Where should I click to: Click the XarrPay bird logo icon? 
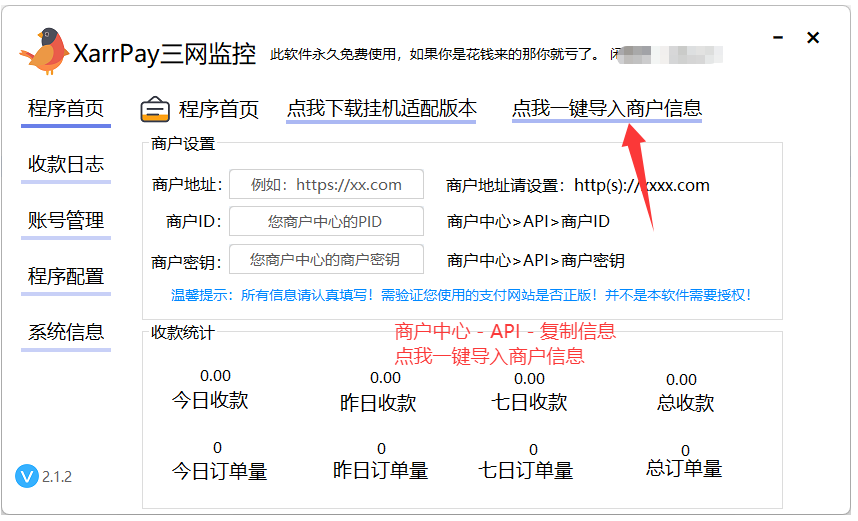42,51
